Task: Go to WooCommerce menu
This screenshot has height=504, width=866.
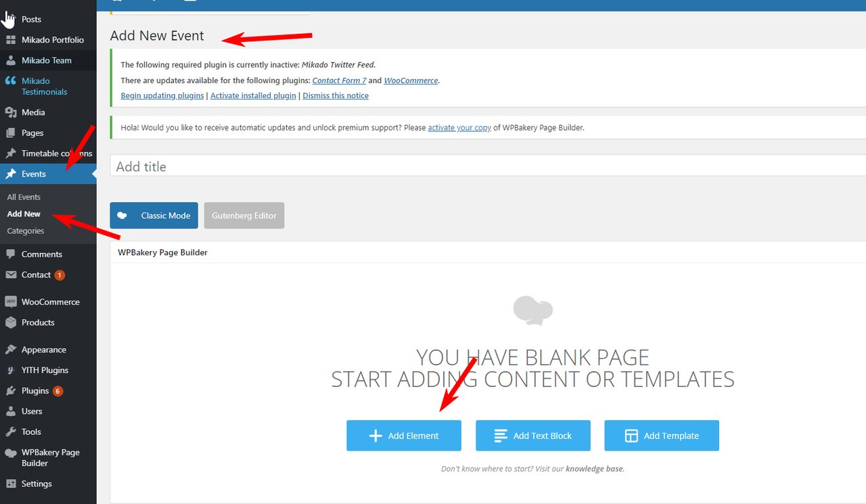Action: 51,302
